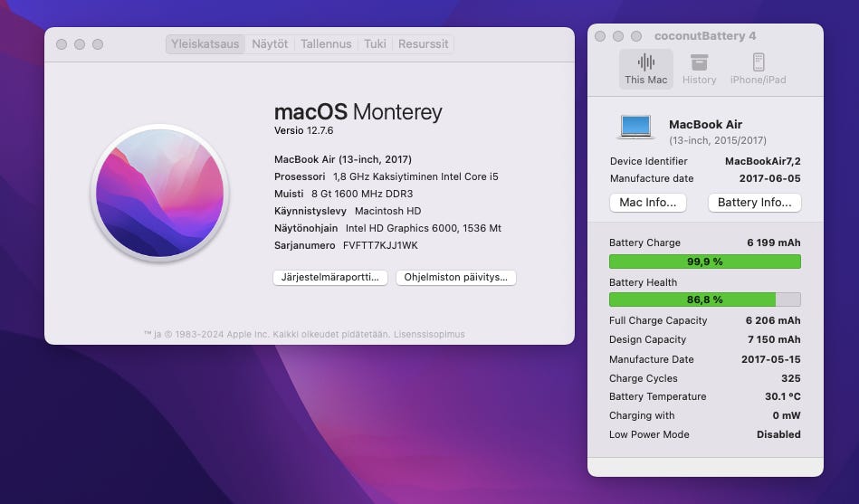Click battery manufacture date 2017-05-15
The image size is (859, 504).
point(771,359)
